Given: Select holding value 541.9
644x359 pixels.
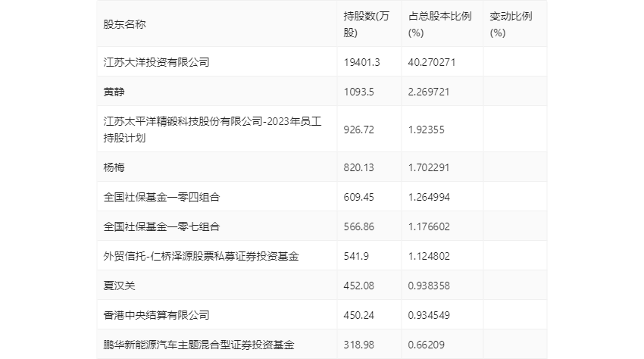Looking at the screenshot, I should (356, 256).
